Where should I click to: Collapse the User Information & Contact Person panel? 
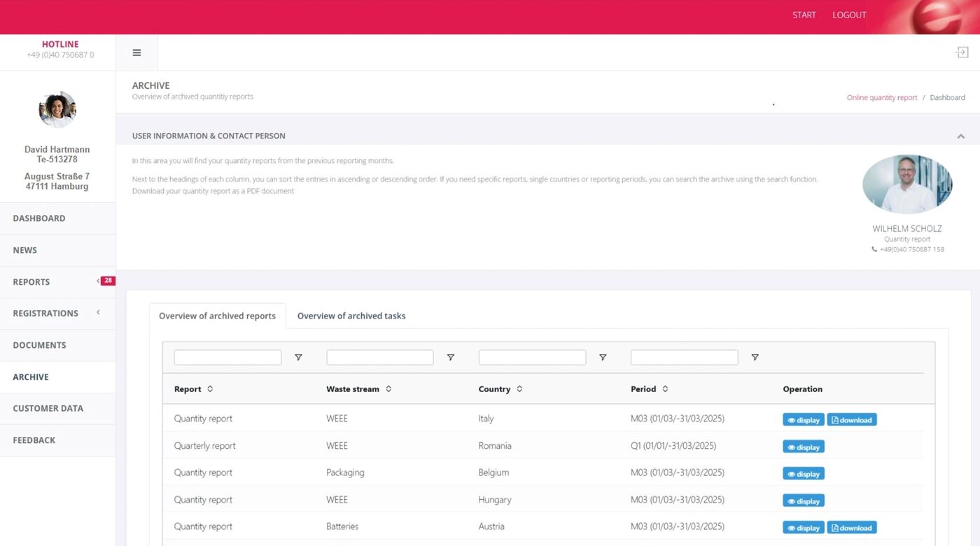[x=960, y=136]
